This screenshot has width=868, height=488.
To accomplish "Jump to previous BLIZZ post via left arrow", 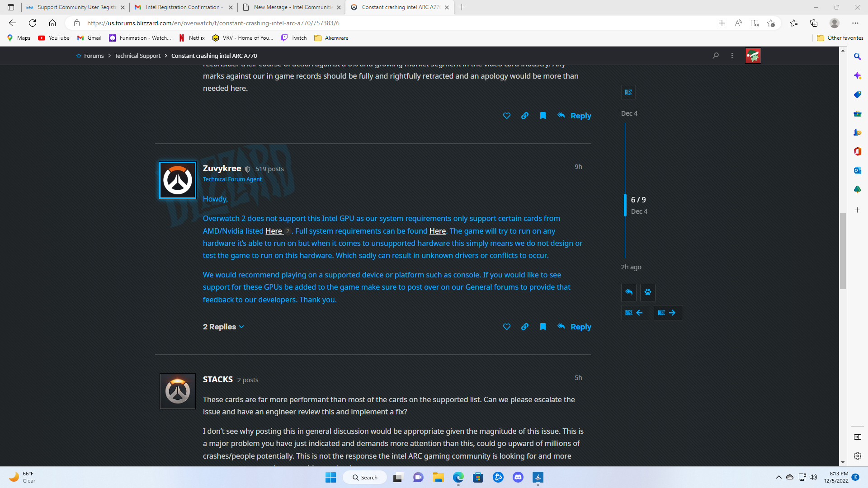I will (635, 312).
